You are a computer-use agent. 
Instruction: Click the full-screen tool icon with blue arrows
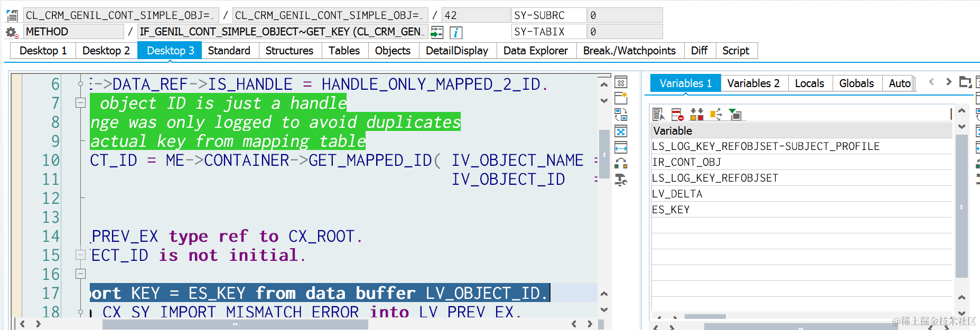[x=621, y=131]
